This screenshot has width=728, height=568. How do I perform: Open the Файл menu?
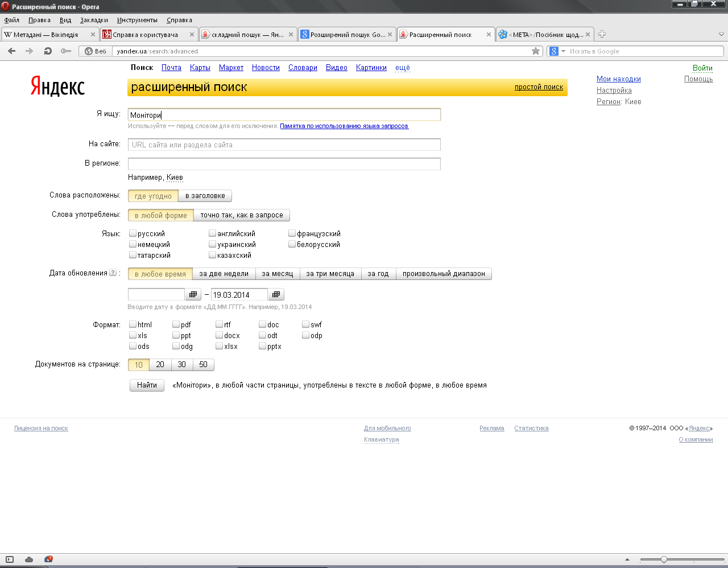11,20
